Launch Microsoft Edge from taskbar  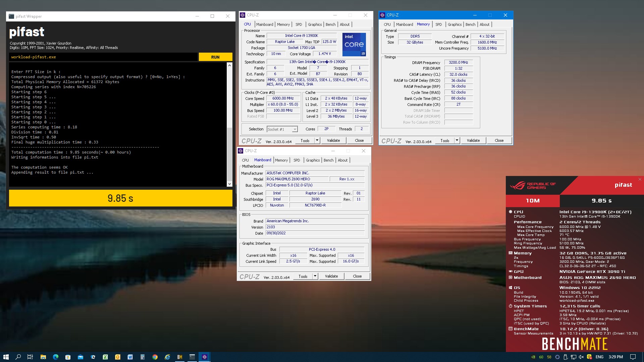[x=55, y=357]
